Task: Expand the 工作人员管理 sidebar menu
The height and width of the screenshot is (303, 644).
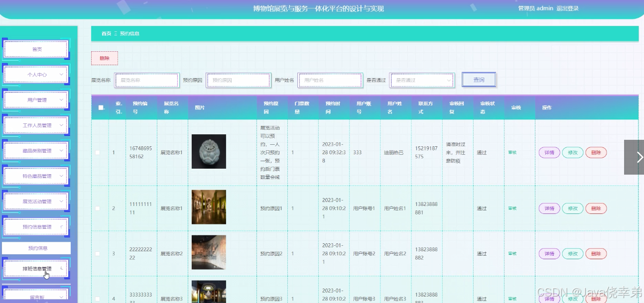Action: pyautogui.click(x=36, y=125)
